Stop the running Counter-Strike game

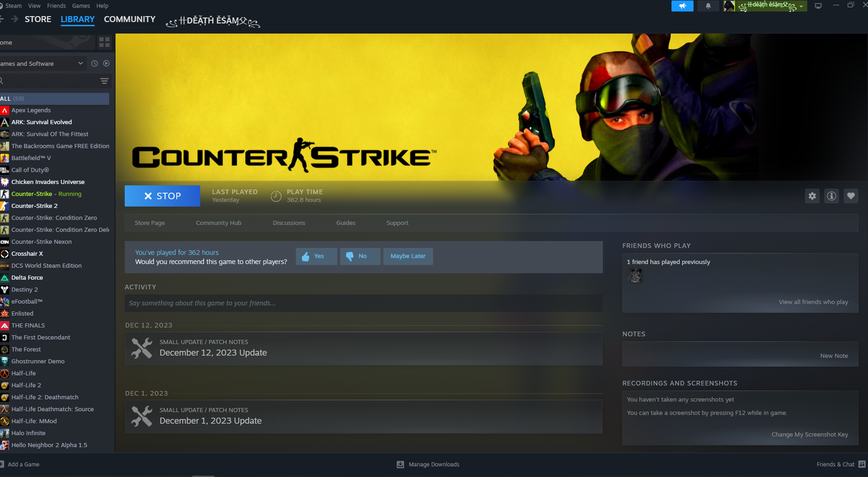162,196
